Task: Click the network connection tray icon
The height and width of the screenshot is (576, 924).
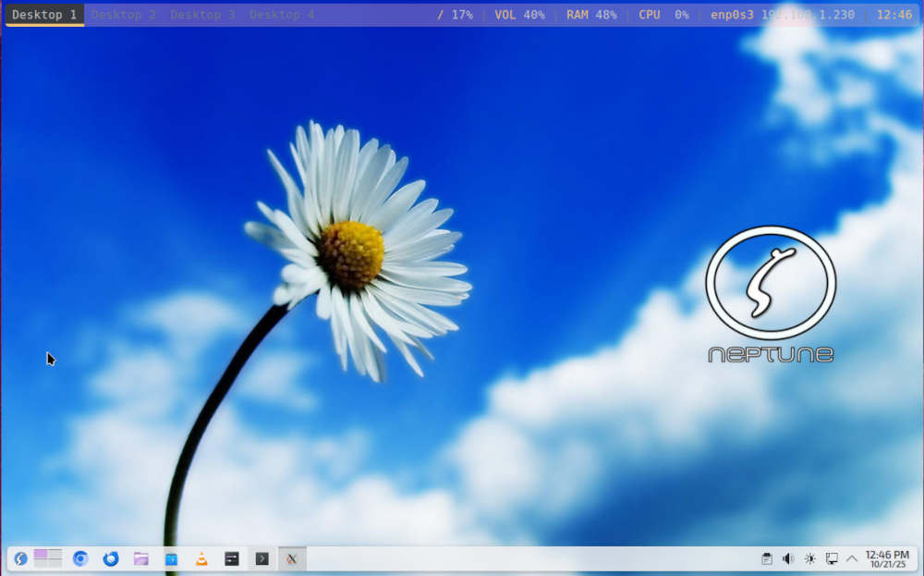Action: (x=832, y=558)
